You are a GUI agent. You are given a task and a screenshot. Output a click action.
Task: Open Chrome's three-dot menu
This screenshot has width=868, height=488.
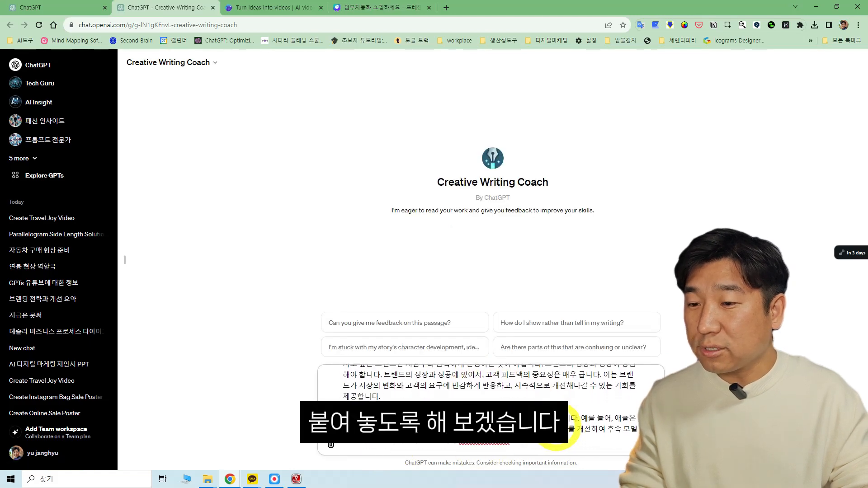pos(858,25)
